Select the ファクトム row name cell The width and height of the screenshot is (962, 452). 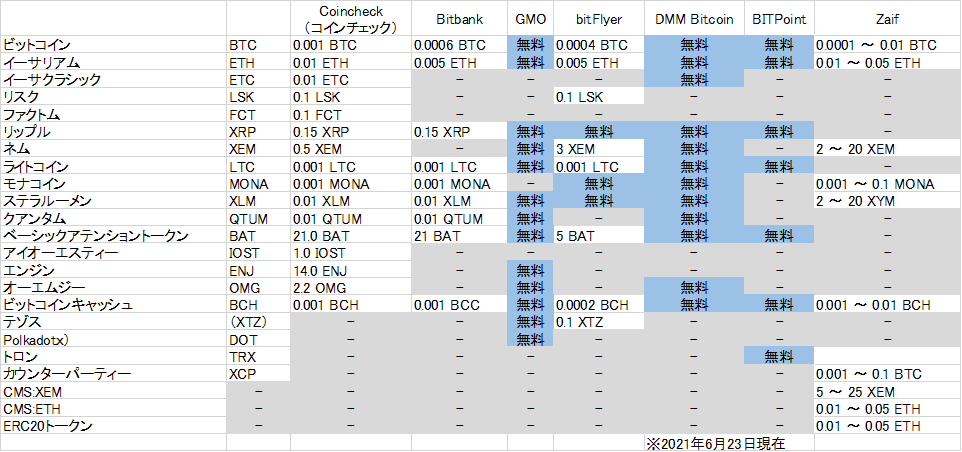coord(114,114)
